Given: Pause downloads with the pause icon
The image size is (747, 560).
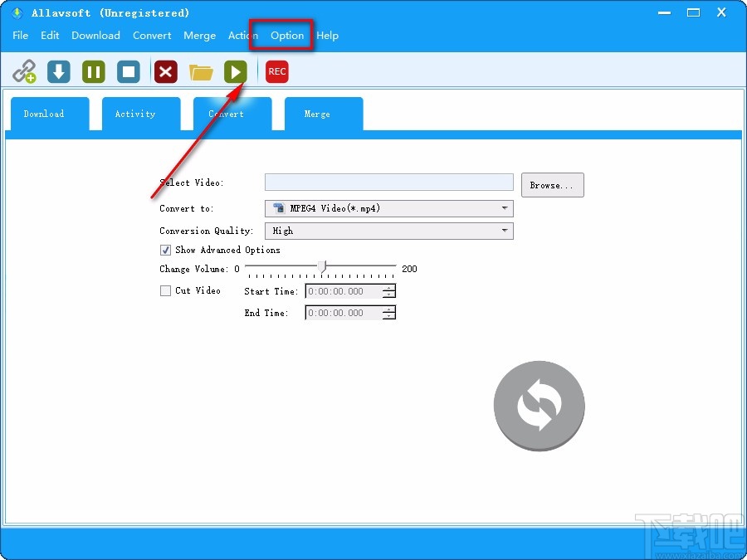Looking at the screenshot, I should [94, 72].
